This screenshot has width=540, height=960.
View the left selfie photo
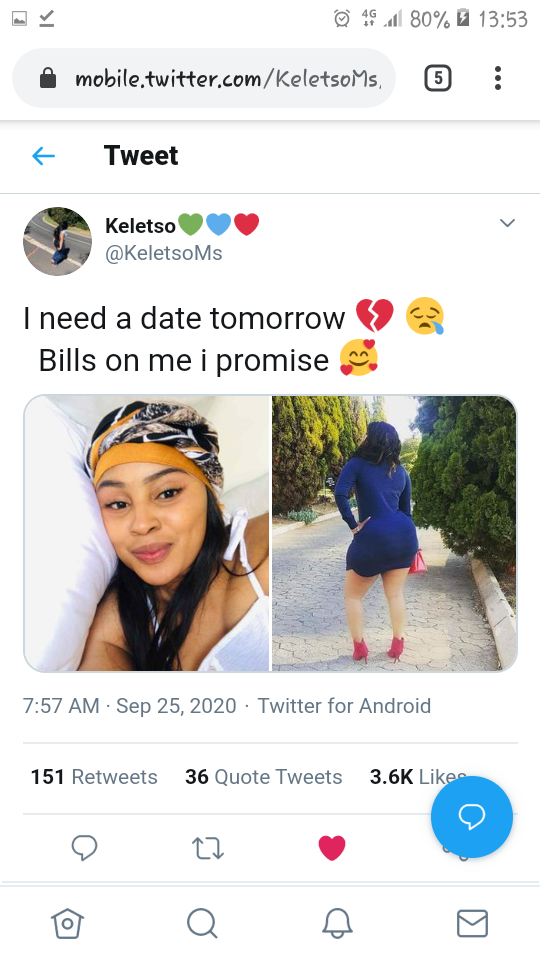pos(147,533)
